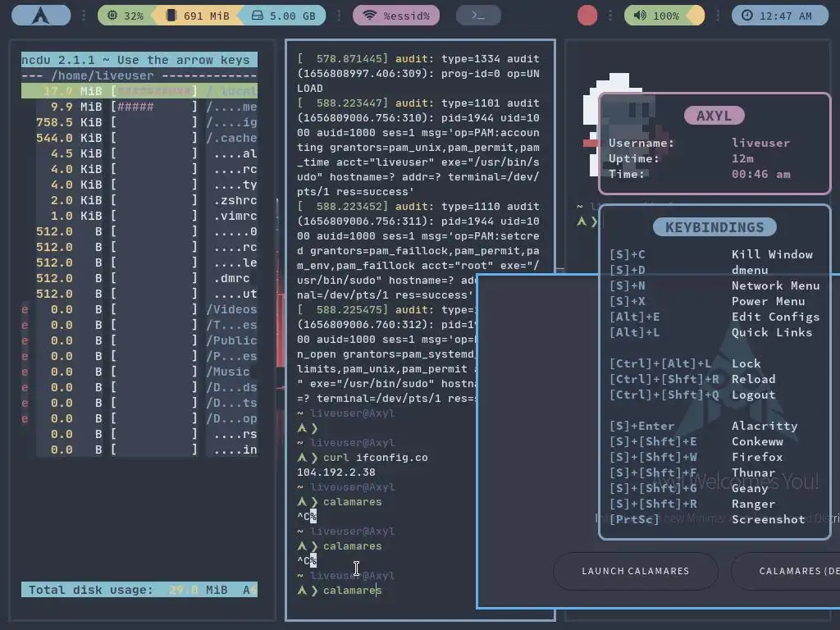840x630 pixels.
Task: Click the 104.192.2.38 IP output
Action: (x=336, y=472)
